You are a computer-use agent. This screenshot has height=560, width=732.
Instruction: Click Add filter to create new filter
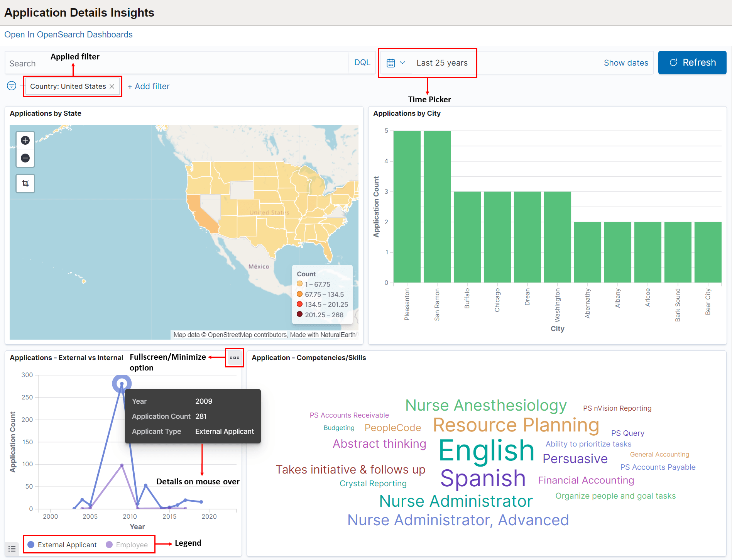coord(149,86)
